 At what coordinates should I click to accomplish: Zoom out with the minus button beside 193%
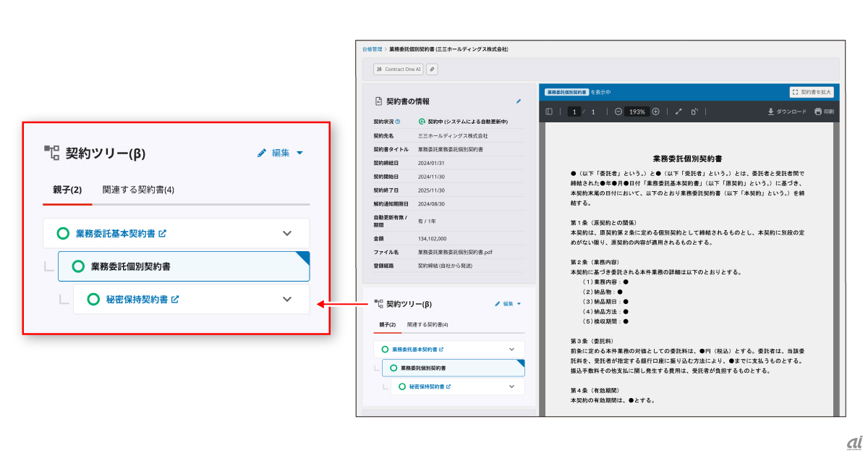tap(618, 111)
